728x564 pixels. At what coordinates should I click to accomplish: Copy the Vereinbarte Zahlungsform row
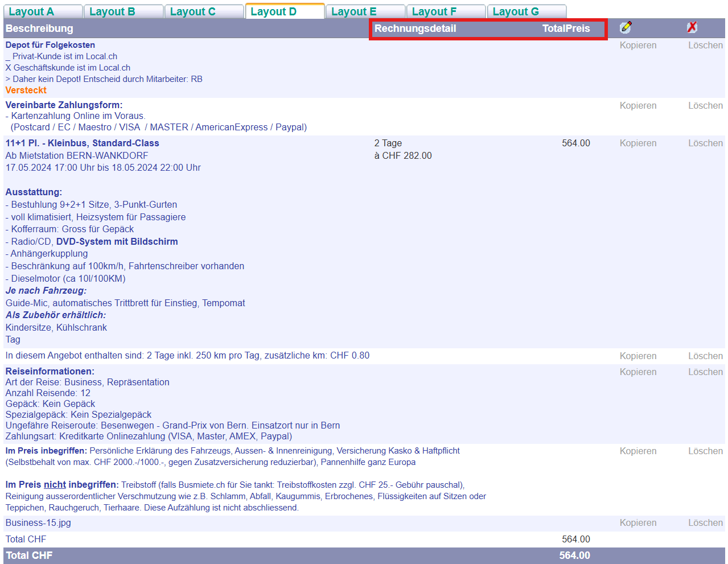click(638, 106)
